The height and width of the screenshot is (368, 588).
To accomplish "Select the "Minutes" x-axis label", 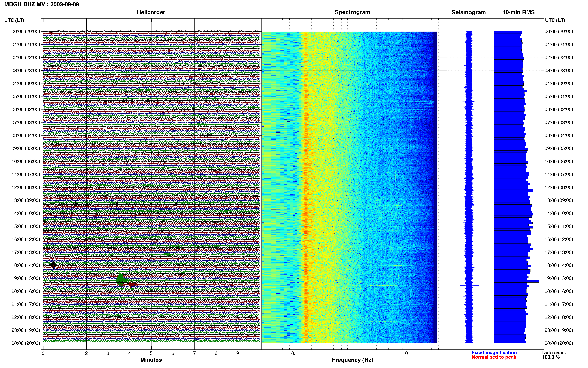I will tap(151, 360).
